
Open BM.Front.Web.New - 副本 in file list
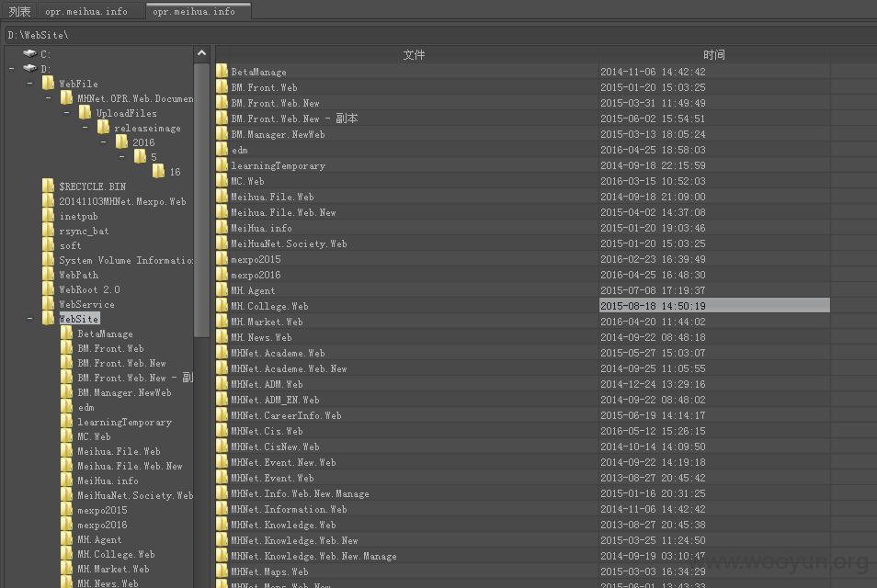[x=294, y=118]
